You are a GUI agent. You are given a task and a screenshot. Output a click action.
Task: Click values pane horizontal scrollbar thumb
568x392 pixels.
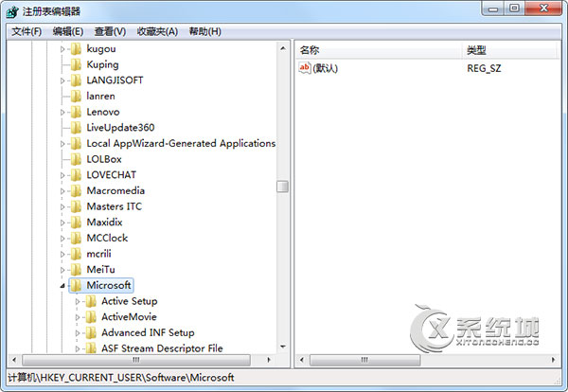click(x=364, y=360)
